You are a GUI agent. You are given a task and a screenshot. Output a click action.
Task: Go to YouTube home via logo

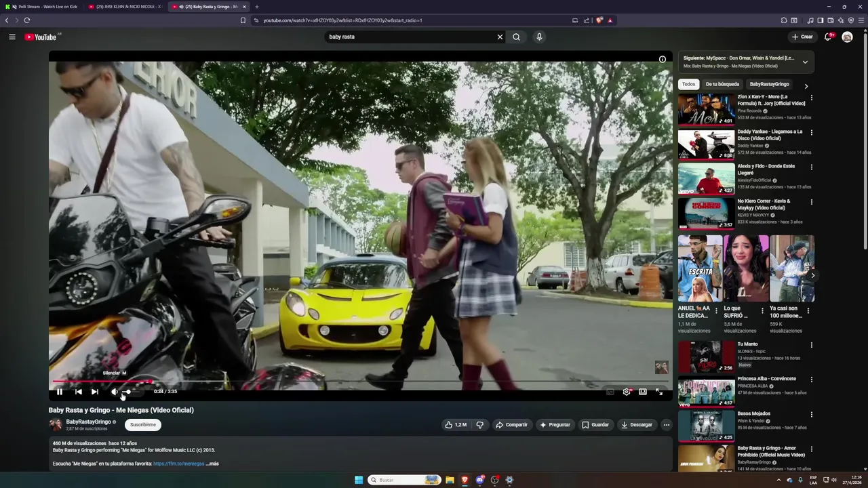[42, 37]
